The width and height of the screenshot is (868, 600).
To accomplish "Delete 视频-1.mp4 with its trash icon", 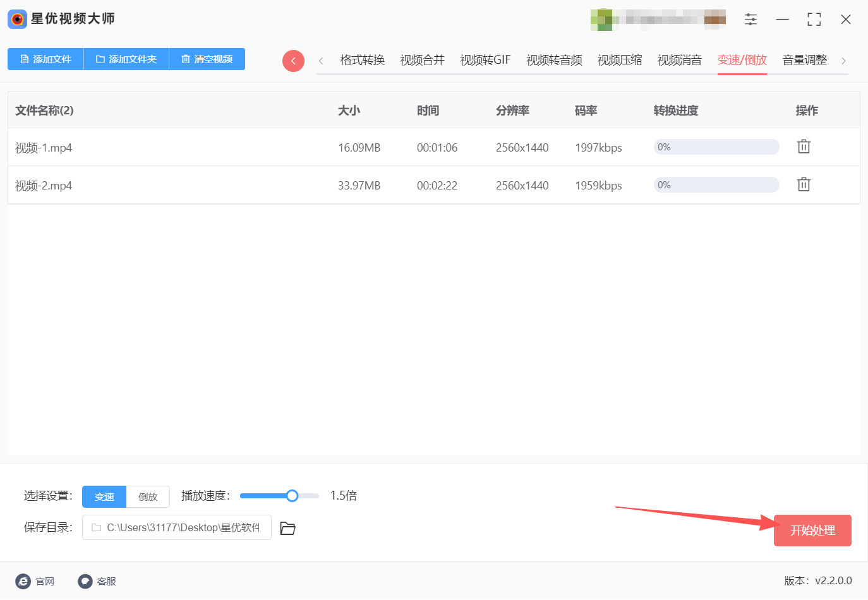I will click(804, 147).
